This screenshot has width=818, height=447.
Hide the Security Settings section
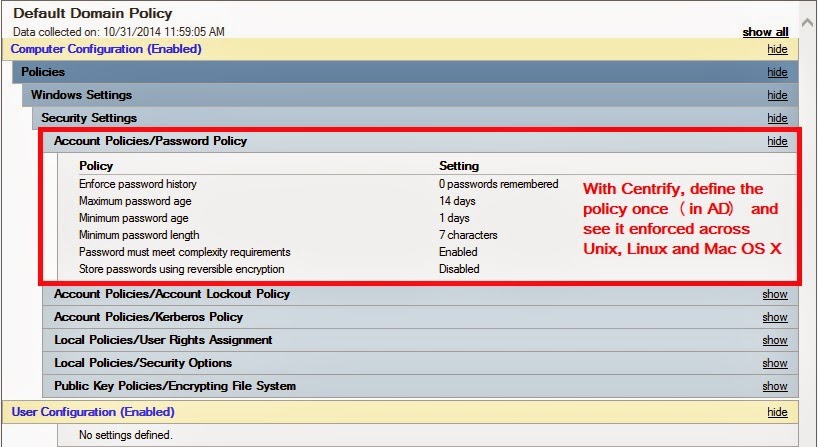pyautogui.click(x=777, y=118)
